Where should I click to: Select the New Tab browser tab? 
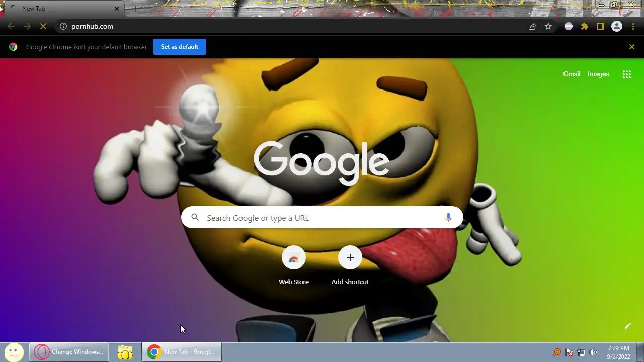[64, 9]
